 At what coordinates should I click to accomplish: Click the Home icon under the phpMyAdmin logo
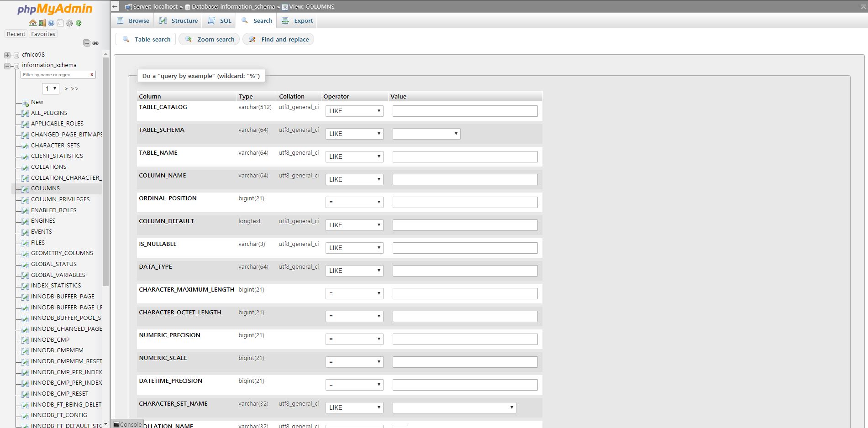click(32, 23)
